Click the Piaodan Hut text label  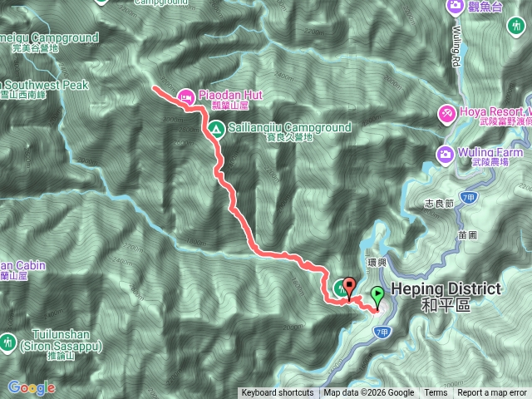point(230,99)
